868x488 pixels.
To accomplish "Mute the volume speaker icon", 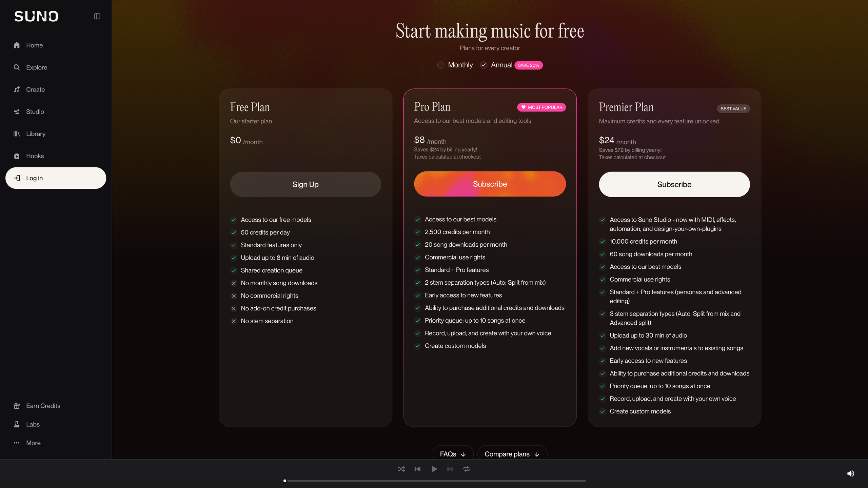I will (851, 473).
